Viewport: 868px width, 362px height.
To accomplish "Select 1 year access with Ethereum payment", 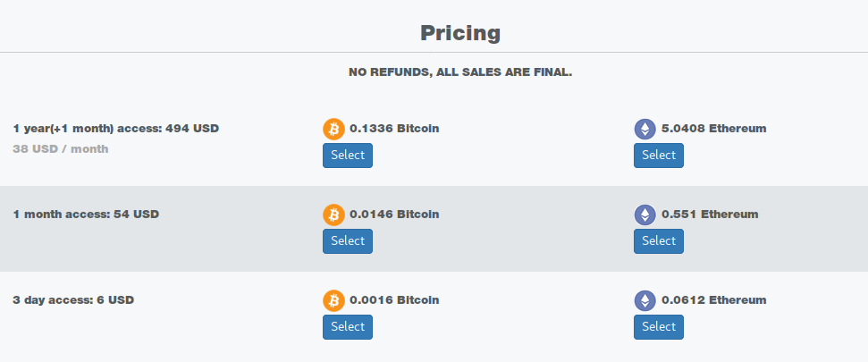I will [659, 156].
